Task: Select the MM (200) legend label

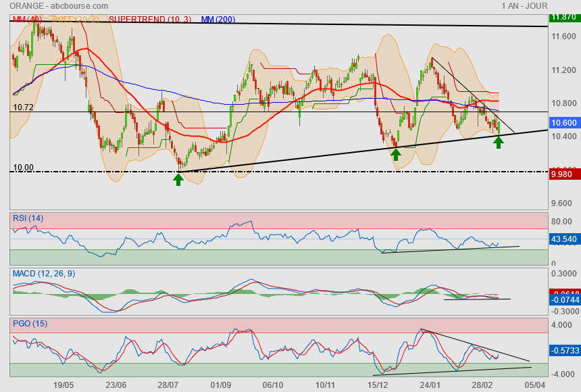Action: (218, 20)
